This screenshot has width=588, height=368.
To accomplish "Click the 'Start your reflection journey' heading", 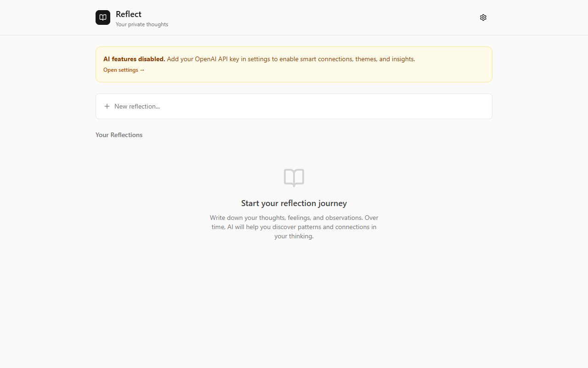I will tap(294, 203).
